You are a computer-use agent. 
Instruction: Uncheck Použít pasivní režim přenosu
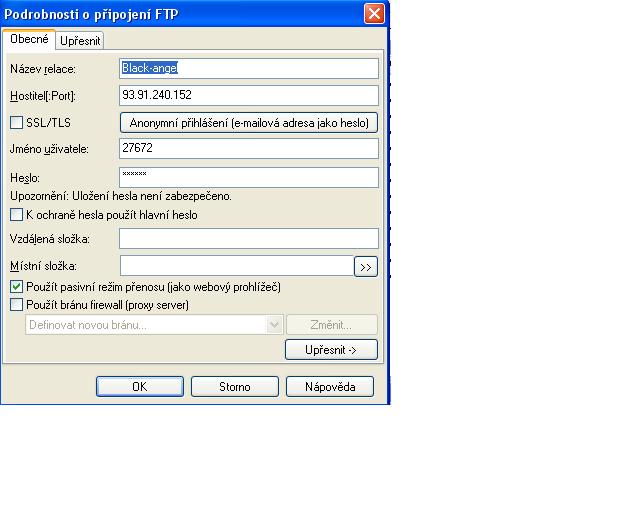coord(16,287)
